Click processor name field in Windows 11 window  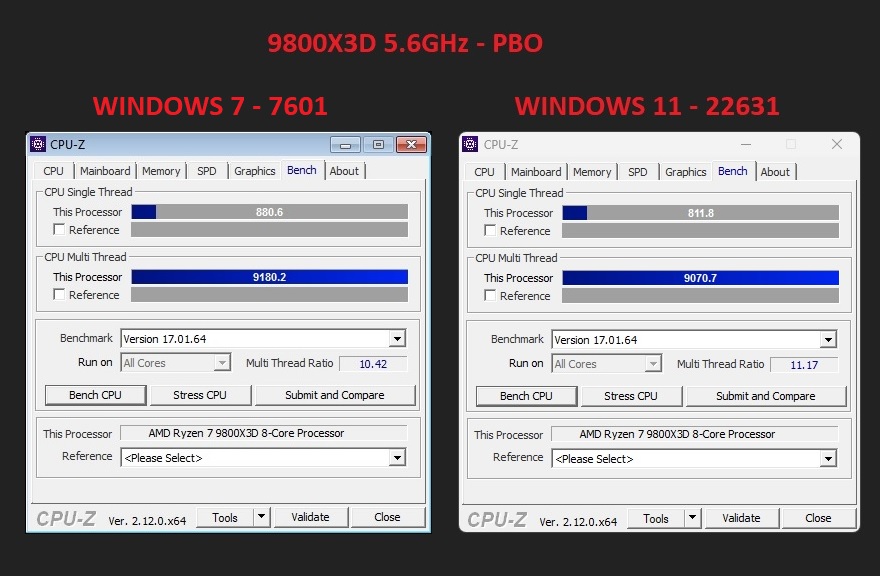point(695,434)
